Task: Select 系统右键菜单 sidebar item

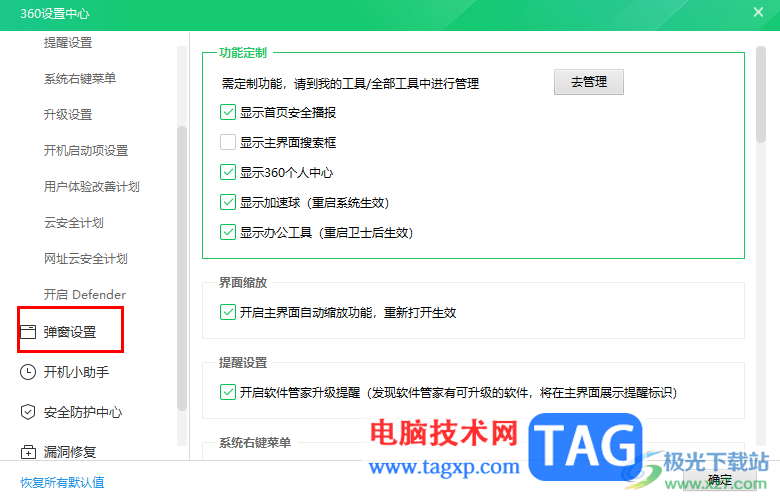Action: (x=80, y=79)
